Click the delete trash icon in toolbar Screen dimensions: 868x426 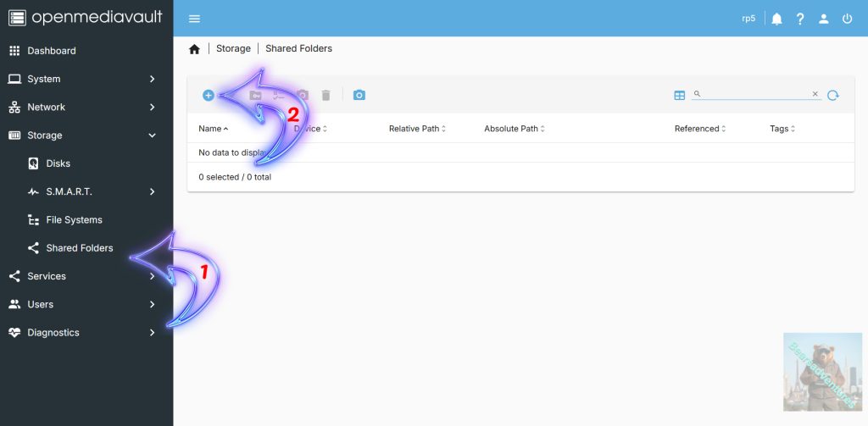[x=325, y=96]
